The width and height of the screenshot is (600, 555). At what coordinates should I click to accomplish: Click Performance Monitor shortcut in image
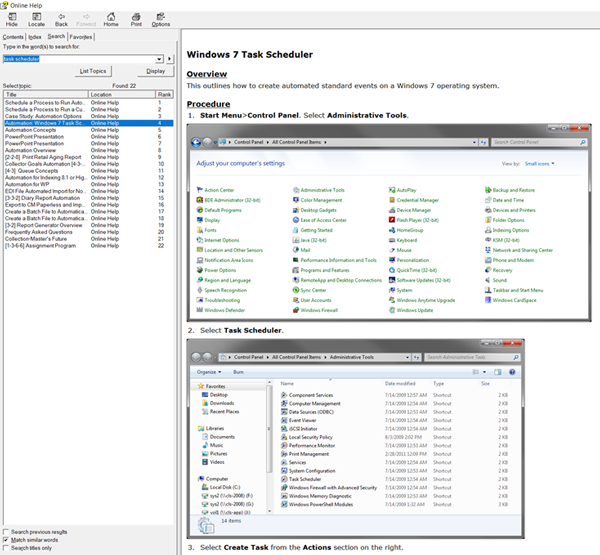(x=308, y=446)
